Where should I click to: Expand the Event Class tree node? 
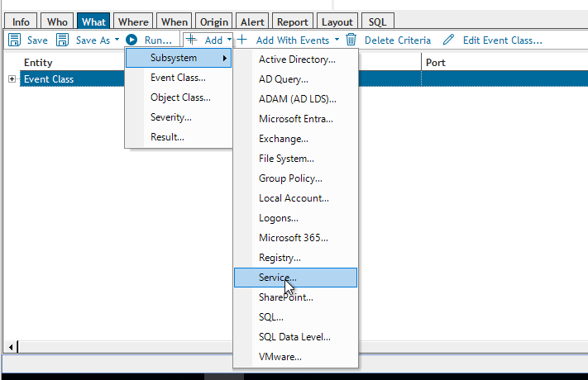12,79
